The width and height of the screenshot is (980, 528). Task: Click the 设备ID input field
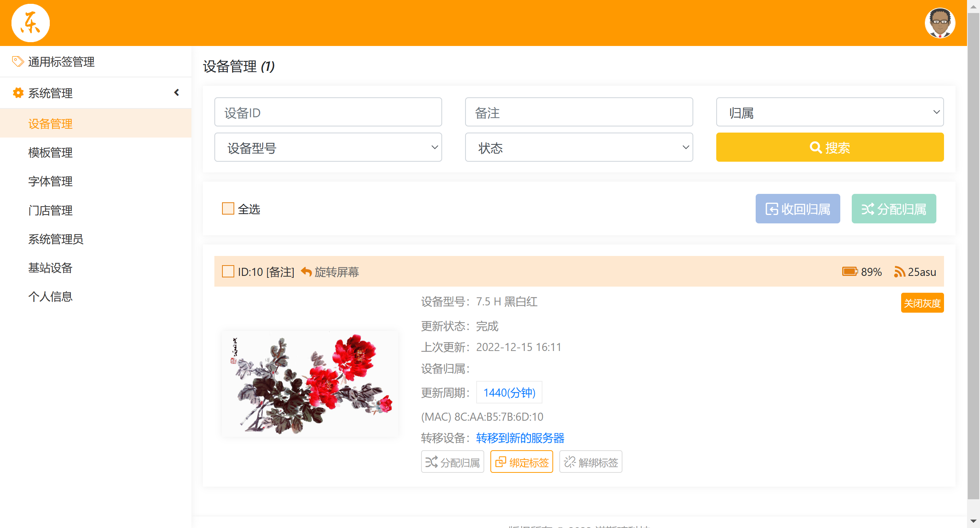pos(328,112)
